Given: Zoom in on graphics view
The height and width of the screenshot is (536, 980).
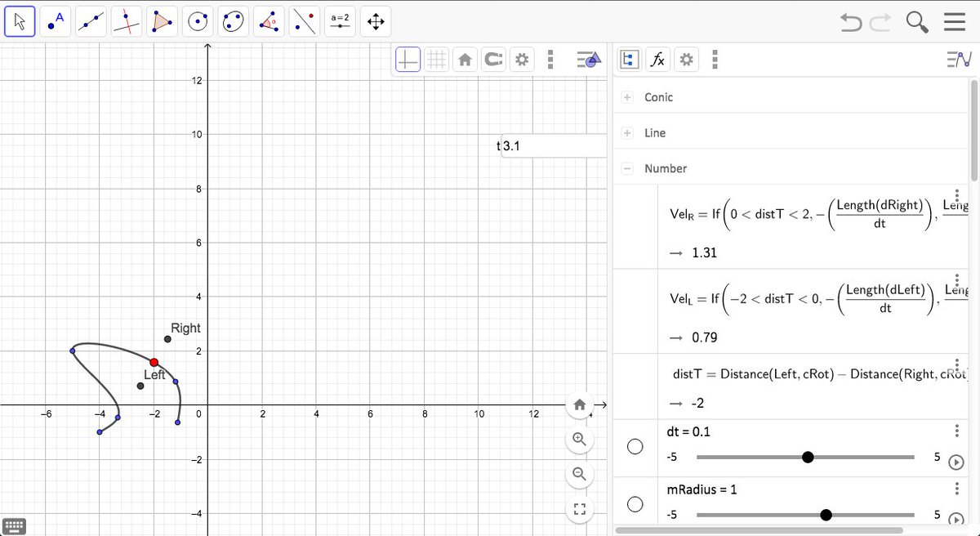Looking at the screenshot, I should (x=580, y=439).
